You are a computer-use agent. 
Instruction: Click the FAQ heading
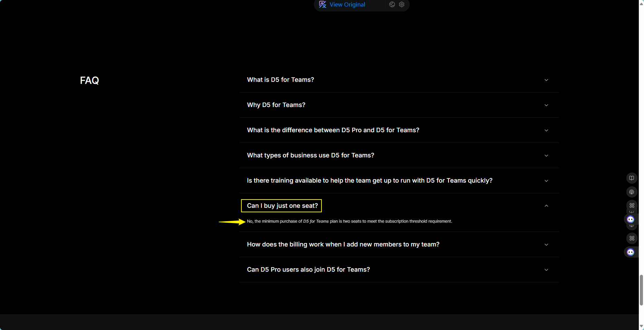89,80
